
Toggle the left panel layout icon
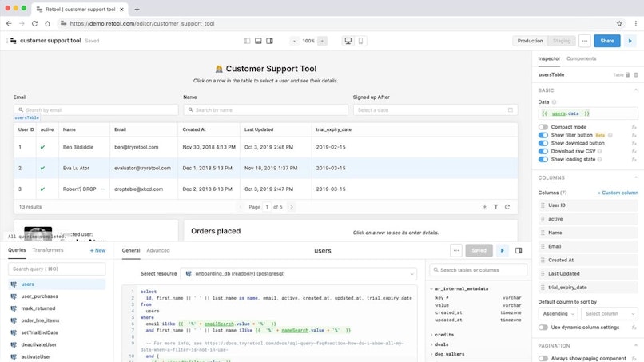(247, 41)
